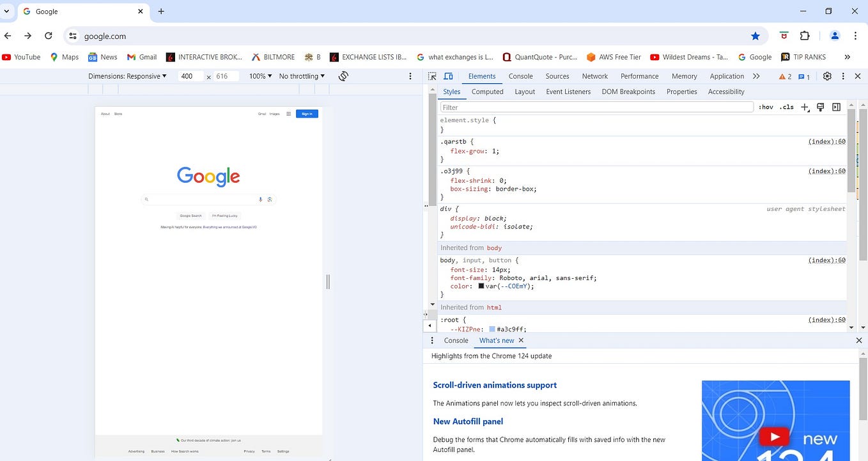Open the computed styles sidebar toggle icon
This screenshot has width=868, height=461.
click(836, 107)
